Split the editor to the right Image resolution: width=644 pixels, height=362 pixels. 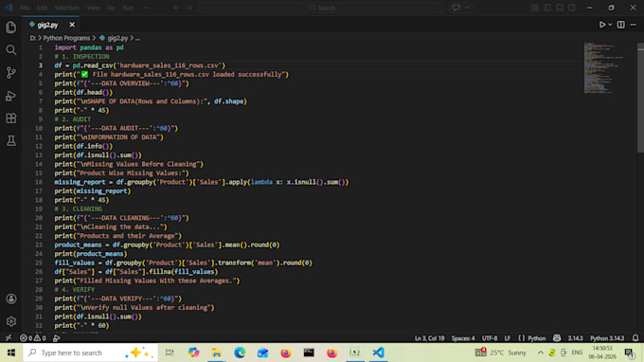620,25
